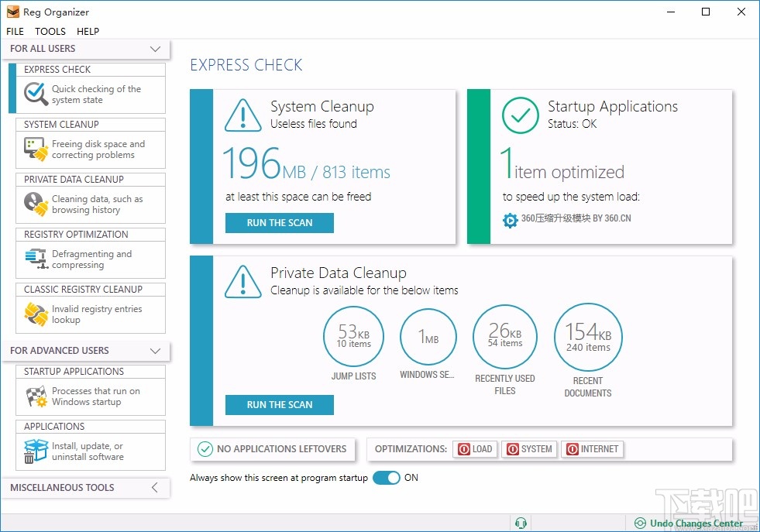Click the System Cleanup warning triangle icon
Image resolution: width=760 pixels, height=532 pixels.
[x=243, y=116]
